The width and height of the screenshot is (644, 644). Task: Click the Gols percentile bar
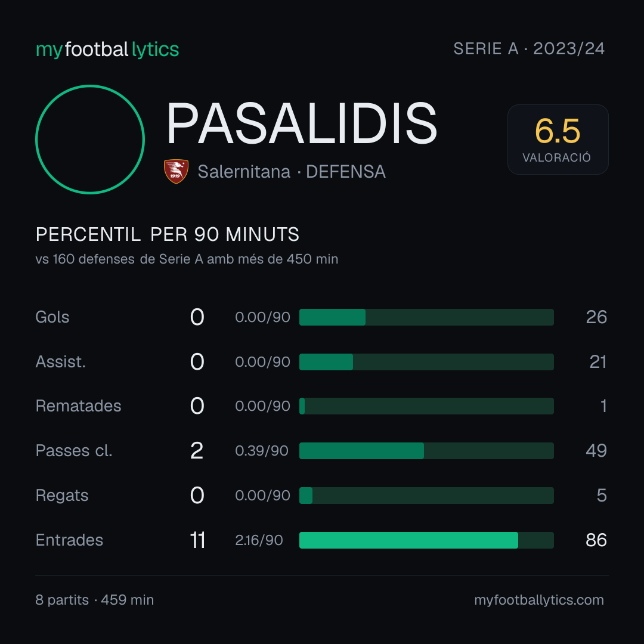(426, 317)
